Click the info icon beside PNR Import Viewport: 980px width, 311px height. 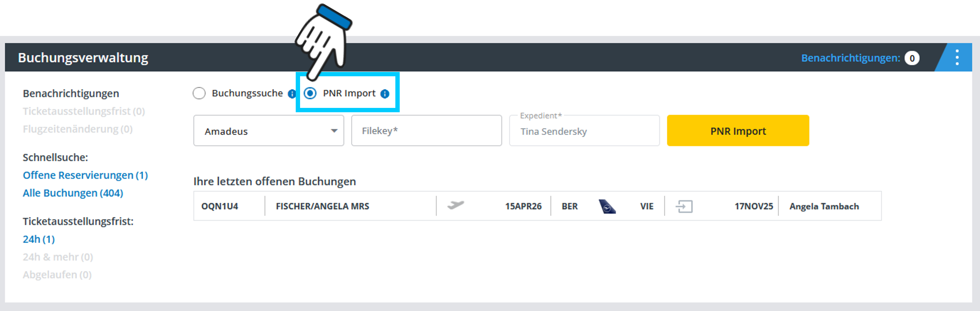coord(384,94)
